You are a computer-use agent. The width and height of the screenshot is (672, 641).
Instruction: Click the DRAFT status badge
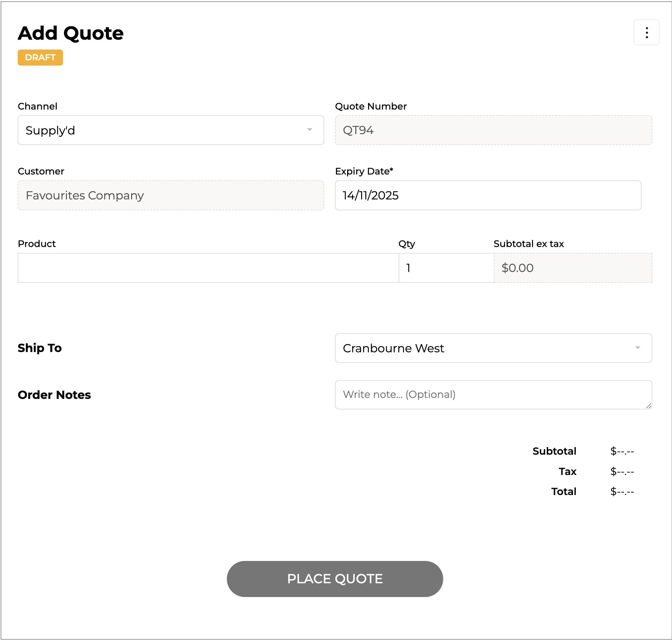point(40,57)
